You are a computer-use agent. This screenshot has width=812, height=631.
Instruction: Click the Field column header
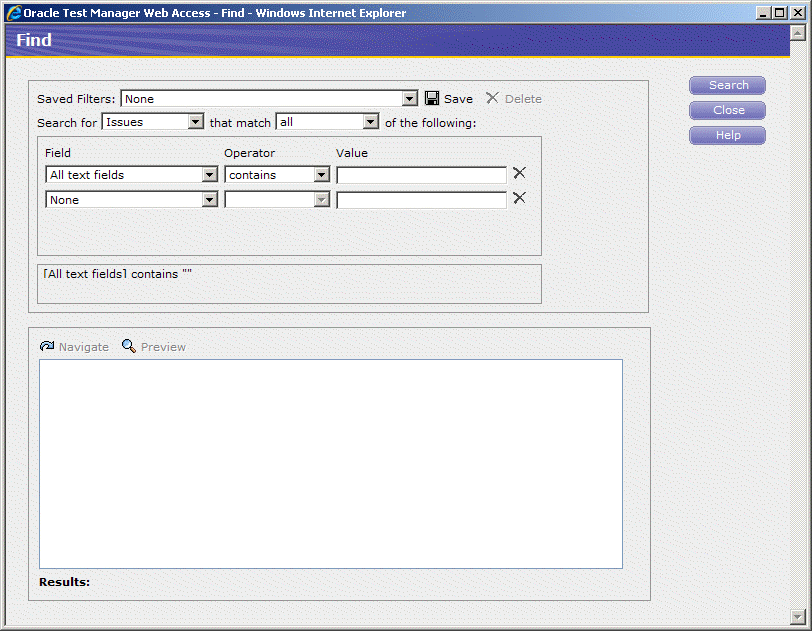(57, 153)
